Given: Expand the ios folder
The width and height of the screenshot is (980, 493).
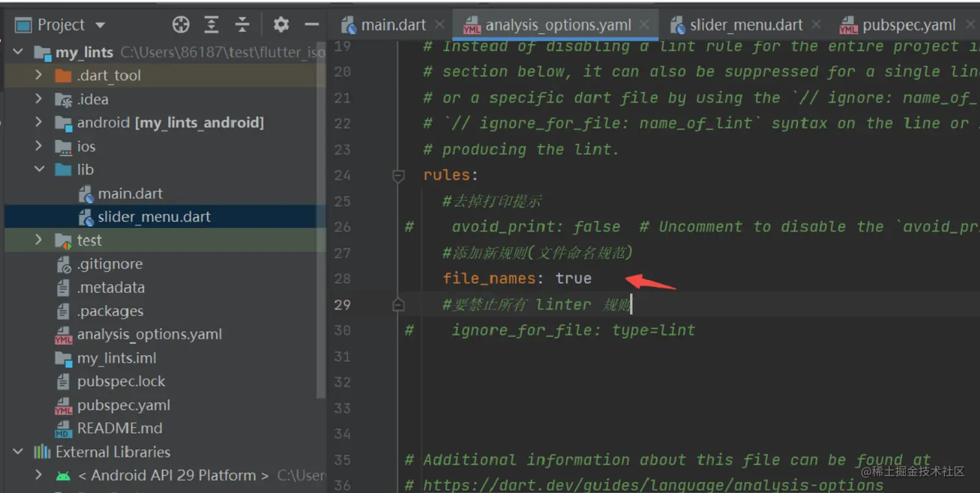Looking at the screenshot, I should click(39, 146).
